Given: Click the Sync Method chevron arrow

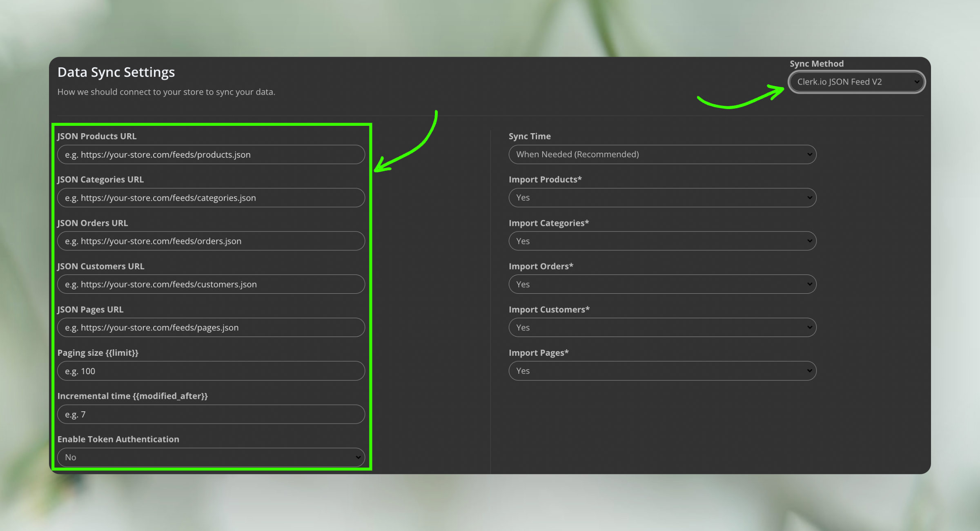Looking at the screenshot, I should [x=916, y=82].
